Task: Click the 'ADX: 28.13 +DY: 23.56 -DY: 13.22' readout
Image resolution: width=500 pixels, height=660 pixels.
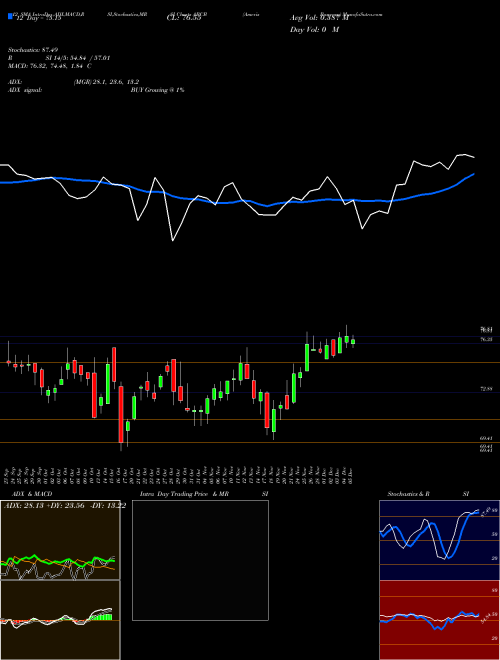Action: click(65, 505)
